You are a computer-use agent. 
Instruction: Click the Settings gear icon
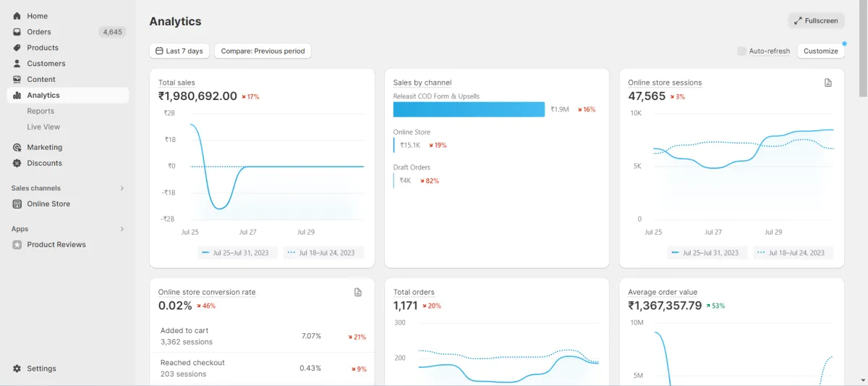(x=17, y=369)
